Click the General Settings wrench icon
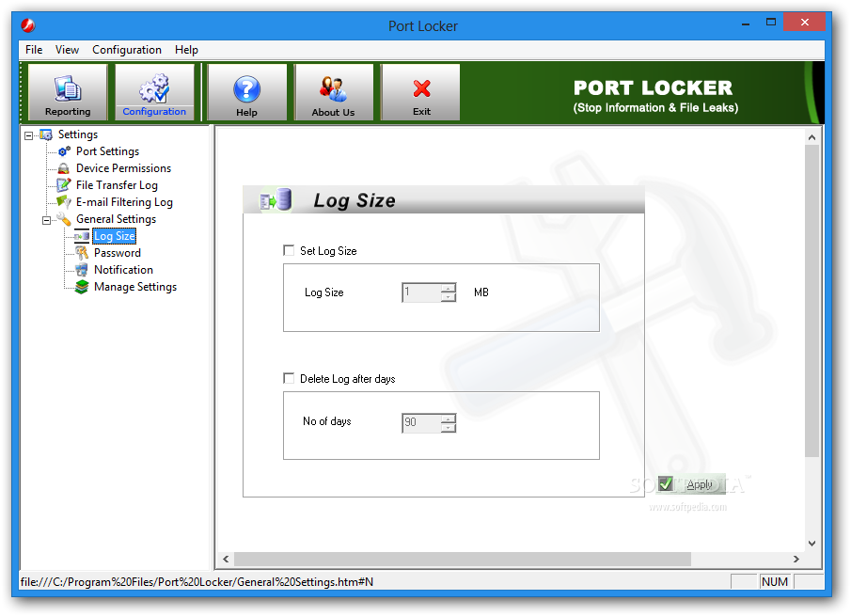Screen dimensions: 851x616 (x=64, y=219)
